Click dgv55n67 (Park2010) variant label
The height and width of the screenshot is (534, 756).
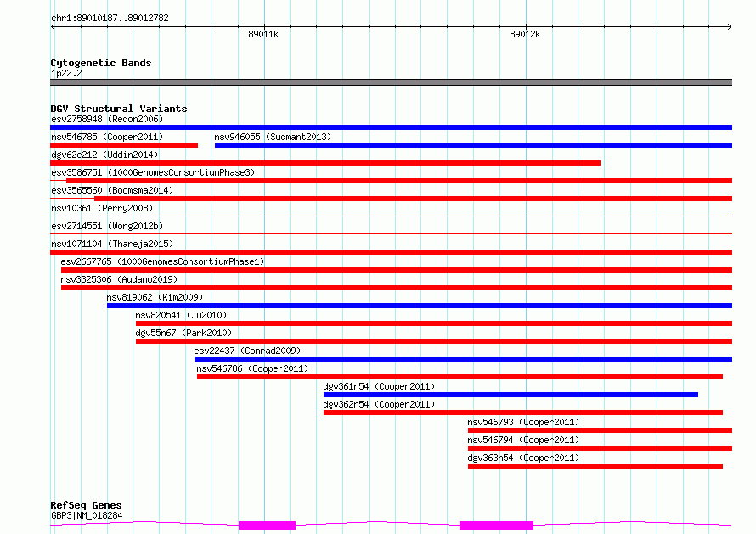(x=183, y=333)
